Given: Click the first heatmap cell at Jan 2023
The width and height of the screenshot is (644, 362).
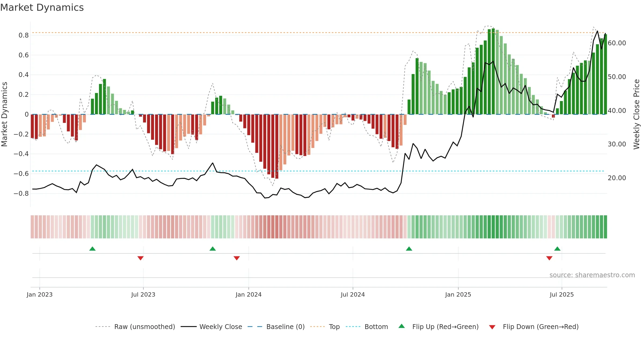Looking at the screenshot, I should click(32, 227).
